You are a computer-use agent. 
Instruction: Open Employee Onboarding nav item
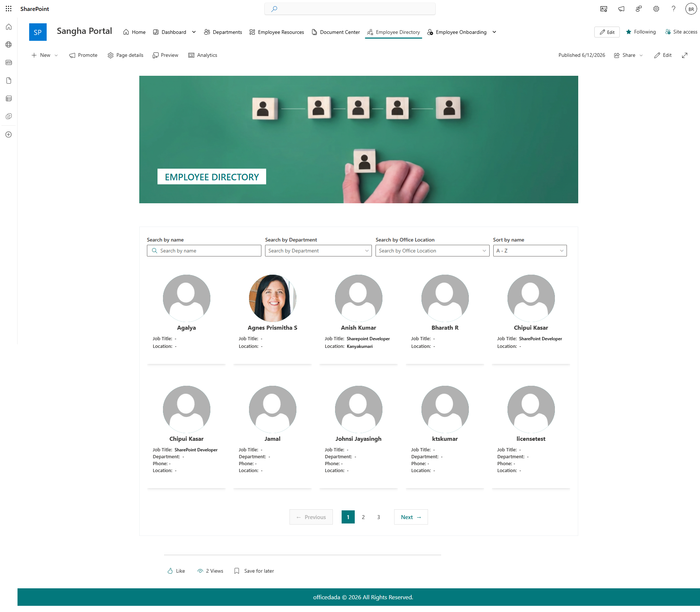pyautogui.click(x=456, y=32)
